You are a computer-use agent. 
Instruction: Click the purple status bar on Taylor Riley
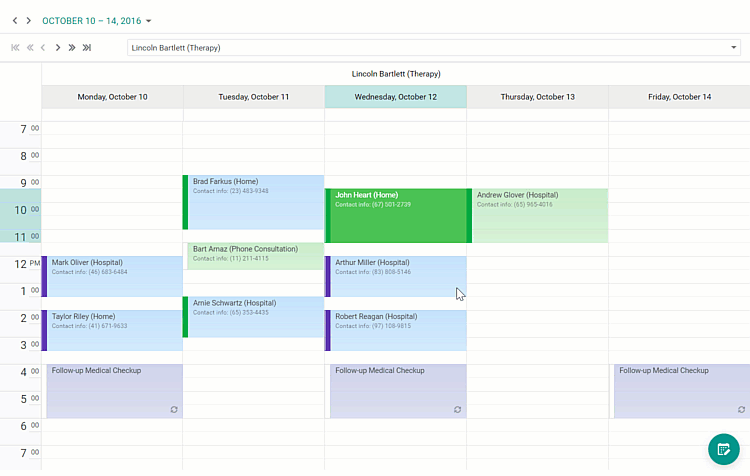point(44,330)
